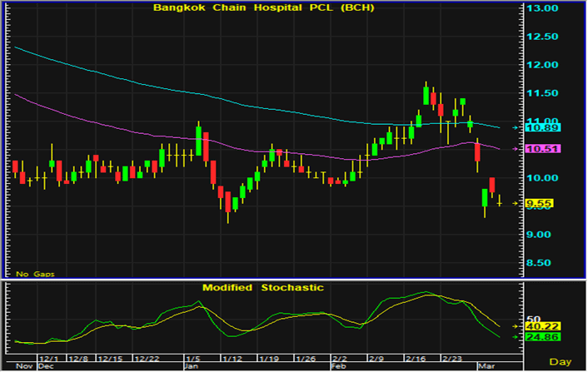Click the cyan arrow beside the 10.89 label
588x372 pixels.
[516, 128]
